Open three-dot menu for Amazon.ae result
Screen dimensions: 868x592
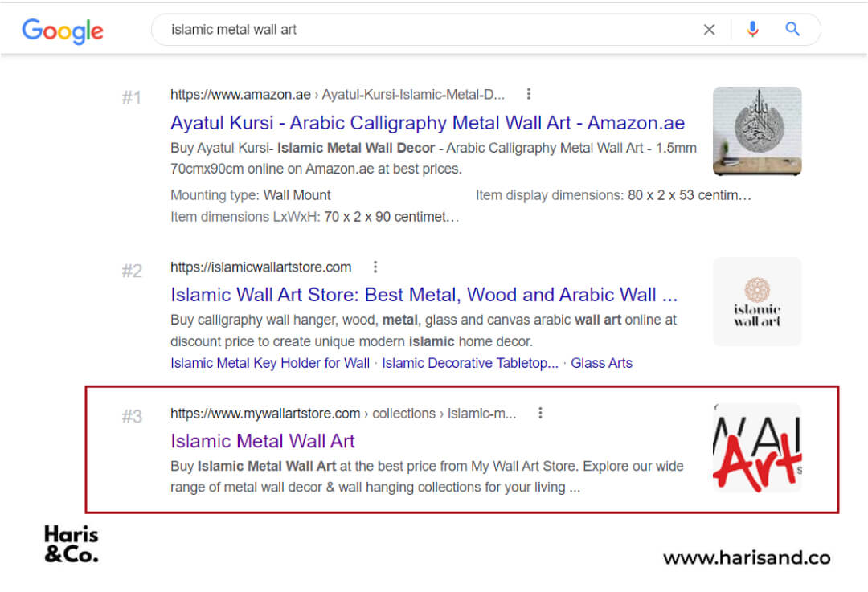pos(529,94)
